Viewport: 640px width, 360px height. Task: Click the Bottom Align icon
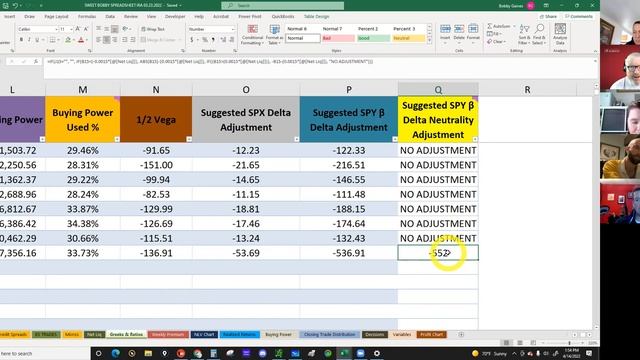(x=115, y=29)
